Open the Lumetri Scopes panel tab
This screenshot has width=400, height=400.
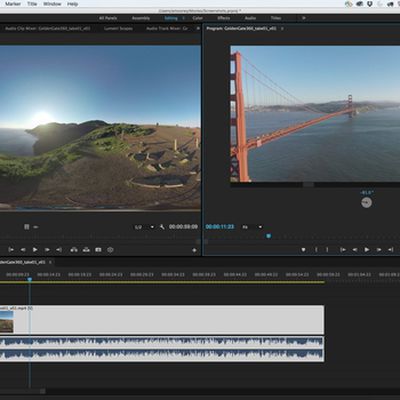point(118,29)
